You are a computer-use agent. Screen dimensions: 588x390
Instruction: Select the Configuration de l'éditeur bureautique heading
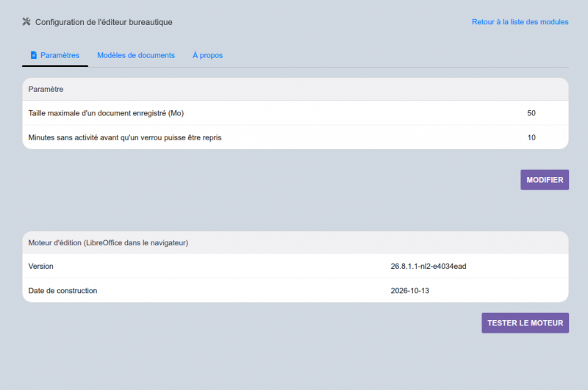point(104,22)
